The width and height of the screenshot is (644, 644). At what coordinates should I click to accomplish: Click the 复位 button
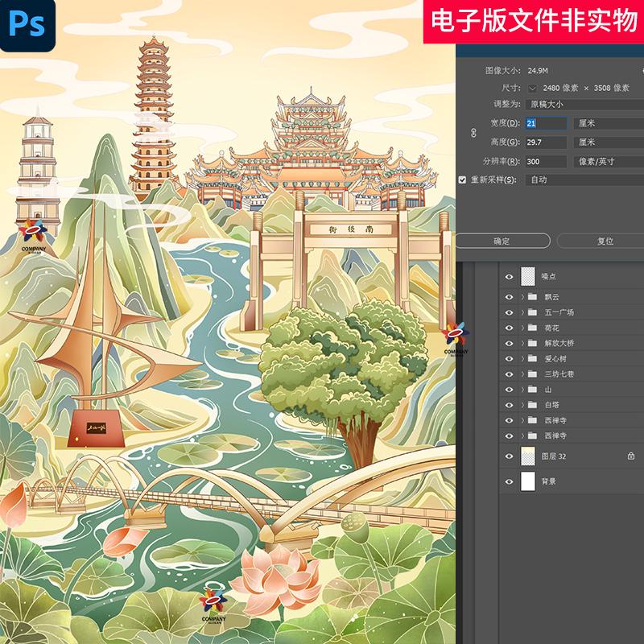coord(601,241)
